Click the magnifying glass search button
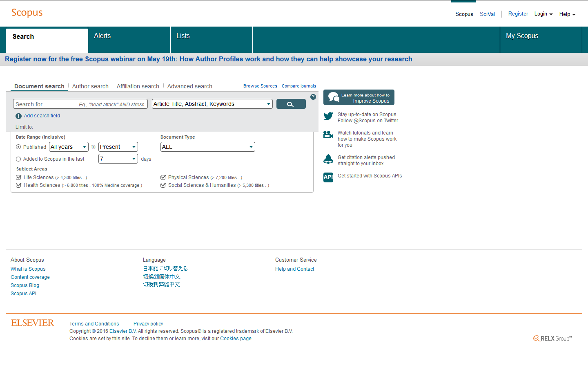 (x=291, y=104)
